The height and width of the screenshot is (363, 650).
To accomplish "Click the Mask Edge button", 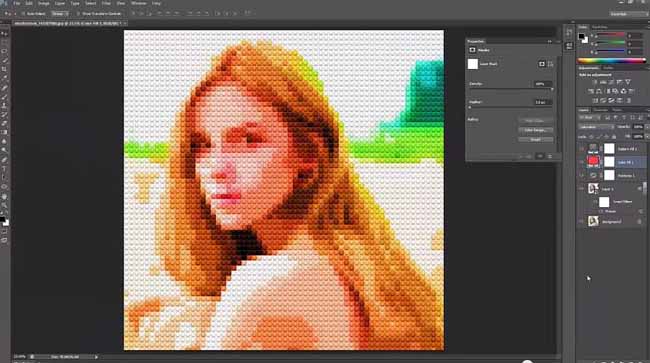I will click(535, 121).
